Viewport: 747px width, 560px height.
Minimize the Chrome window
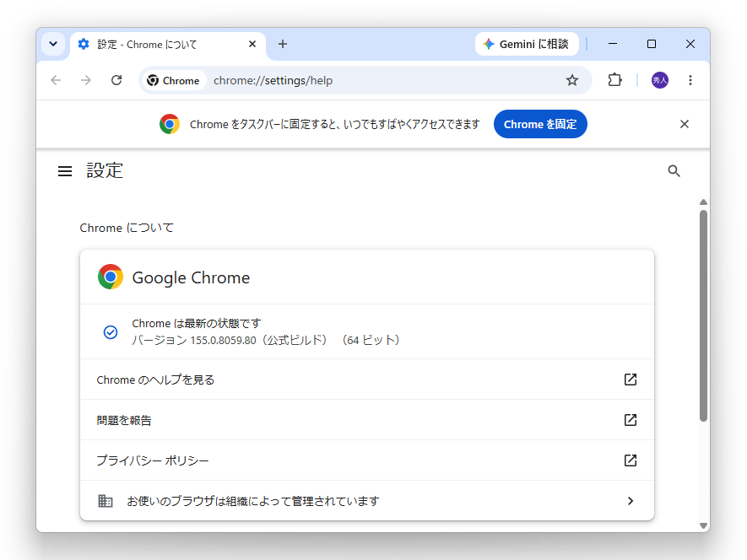click(613, 44)
